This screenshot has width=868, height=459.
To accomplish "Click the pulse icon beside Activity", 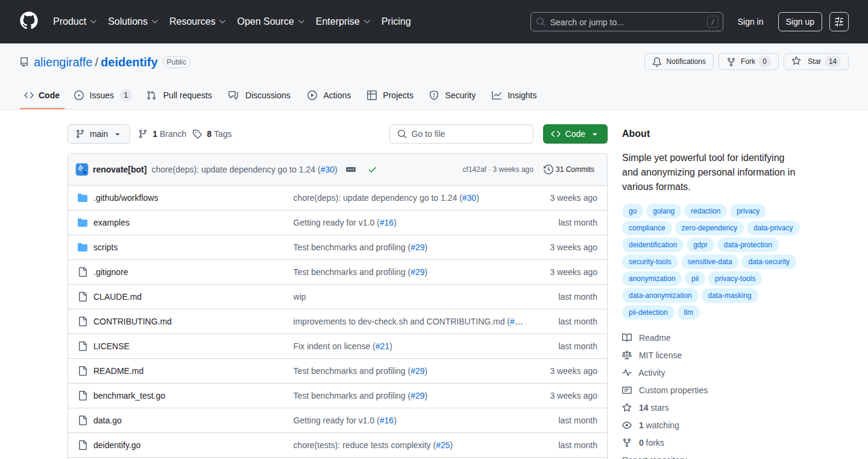I will point(627,373).
